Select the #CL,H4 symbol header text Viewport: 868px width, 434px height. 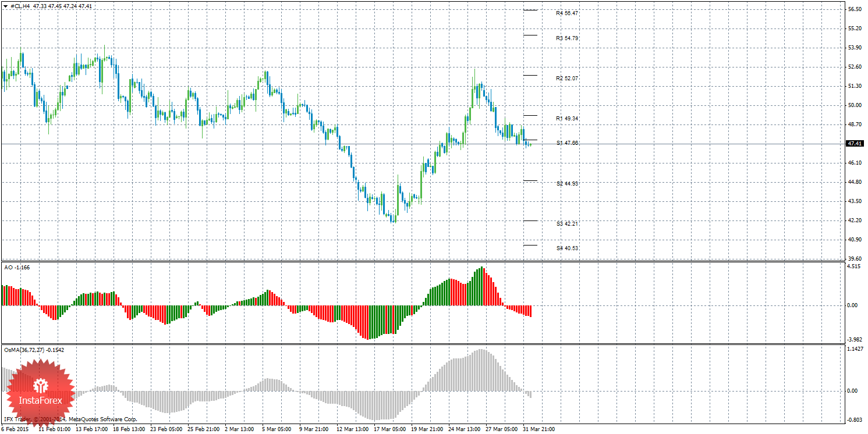point(21,6)
